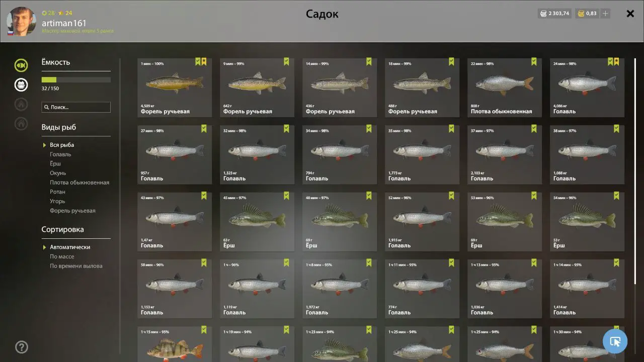This screenshot has height=362, width=644.
Task: Select Автоматически sorting option
Action: [70, 247]
